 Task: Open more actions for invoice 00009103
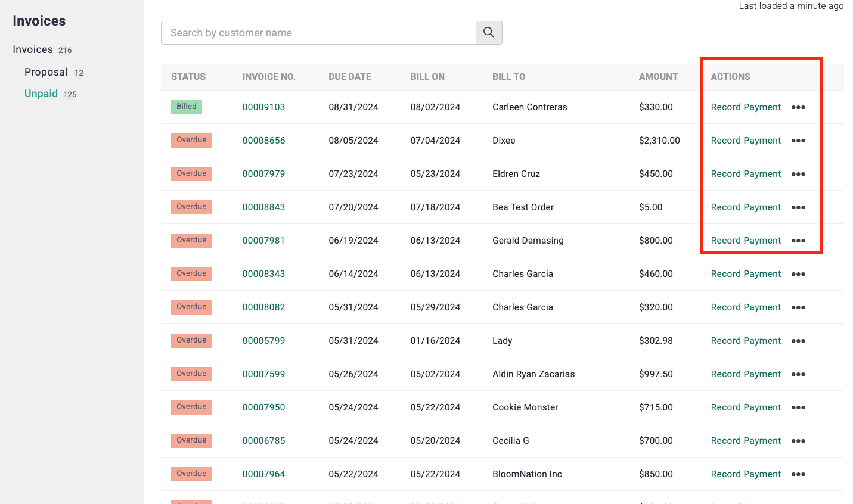tap(798, 107)
